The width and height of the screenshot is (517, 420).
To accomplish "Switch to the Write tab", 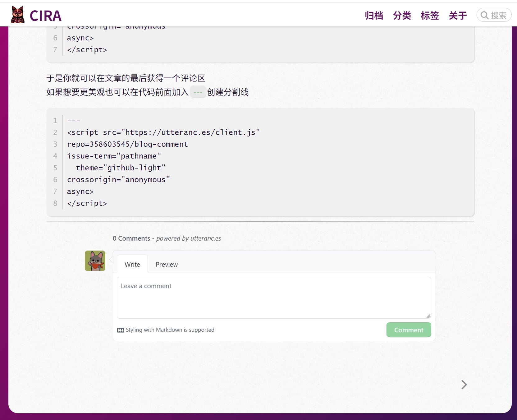I will [132, 265].
